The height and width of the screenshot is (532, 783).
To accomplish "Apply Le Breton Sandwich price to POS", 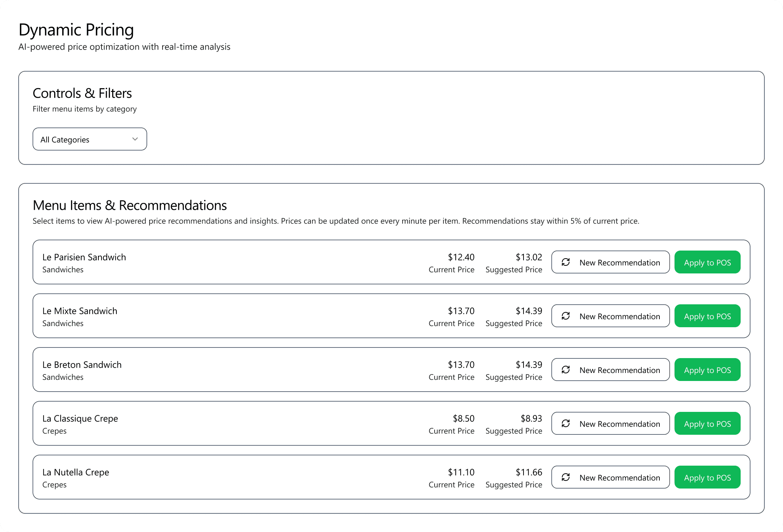I will point(707,370).
